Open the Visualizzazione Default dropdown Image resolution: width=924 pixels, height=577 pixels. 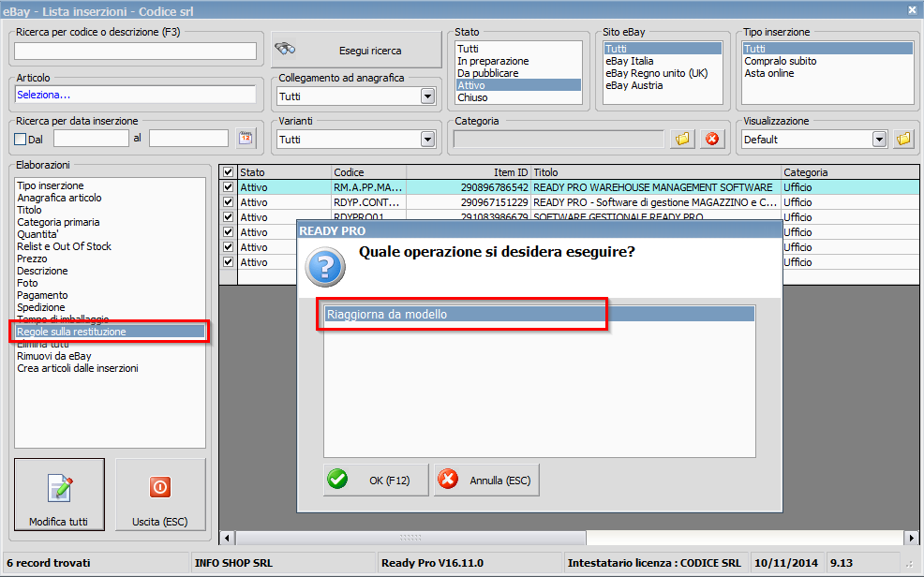[879, 140]
